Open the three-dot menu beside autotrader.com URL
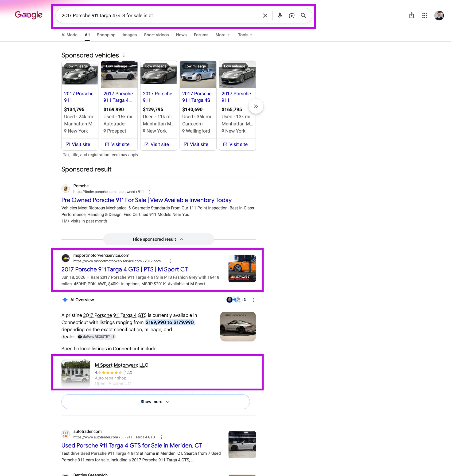The height and width of the screenshot is (476, 451). click(x=161, y=437)
